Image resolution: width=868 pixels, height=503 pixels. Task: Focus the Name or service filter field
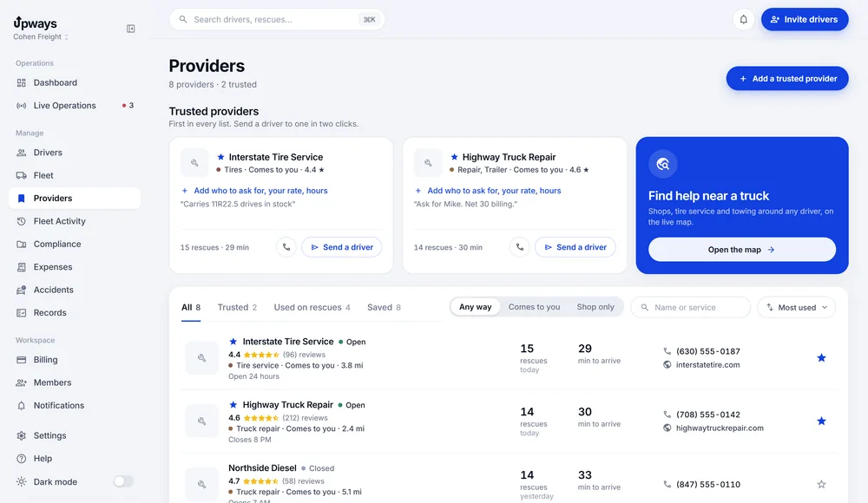pos(691,307)
